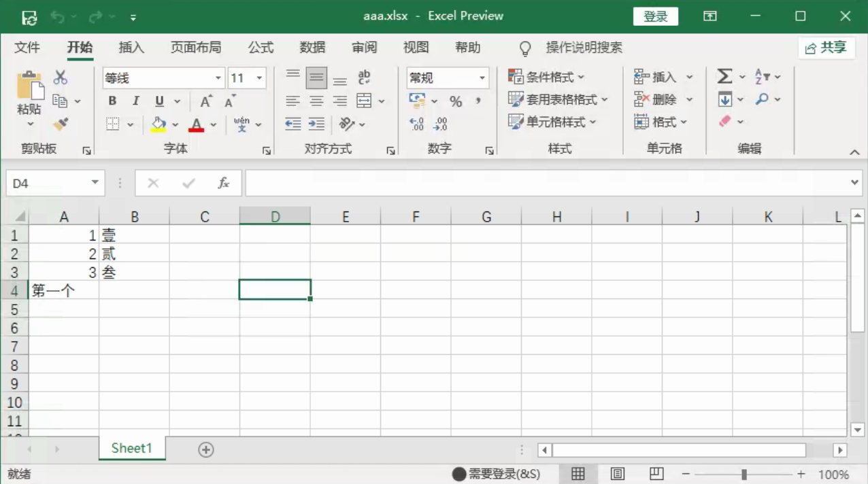The image size is (868, 484).
Task: Click the AutoSum sigma icon
Action: [x=724, y=77]
